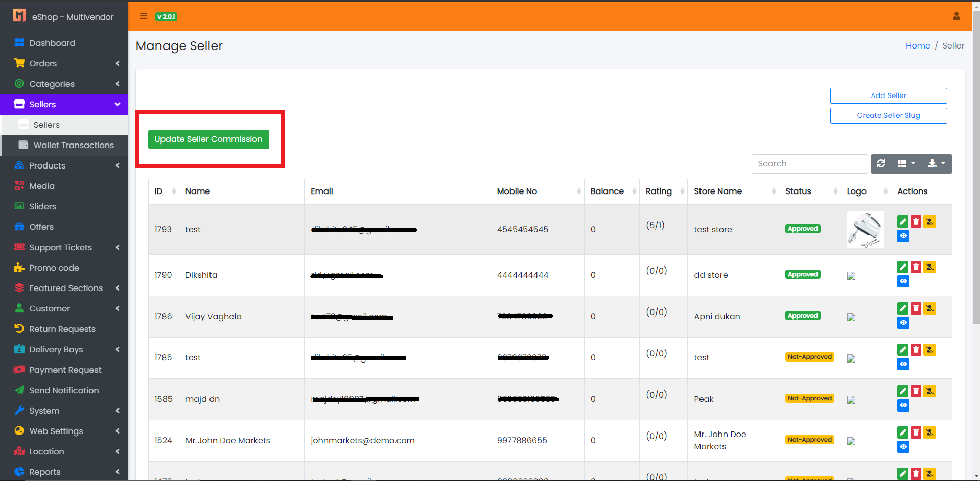
Task: Sort the table by Balance column
Action: [612, 191]
